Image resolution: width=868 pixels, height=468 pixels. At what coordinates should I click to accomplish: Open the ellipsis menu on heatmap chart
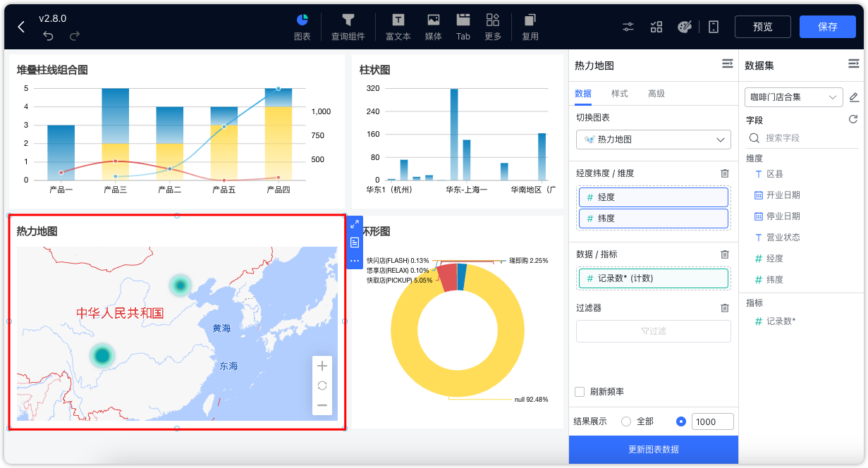tap(355, 261)
